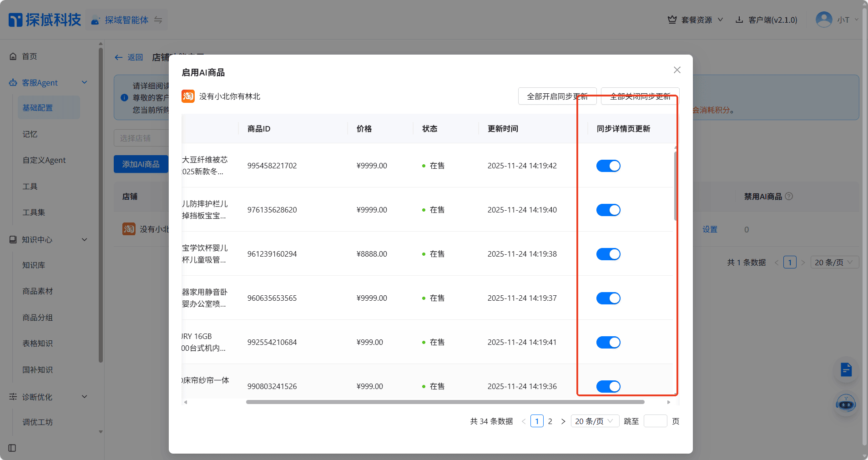Click the 诊断优化 icon in sidebar
The height and width of the screenshot is (460, 868).
pyautogui.click(x=12, y=397)
